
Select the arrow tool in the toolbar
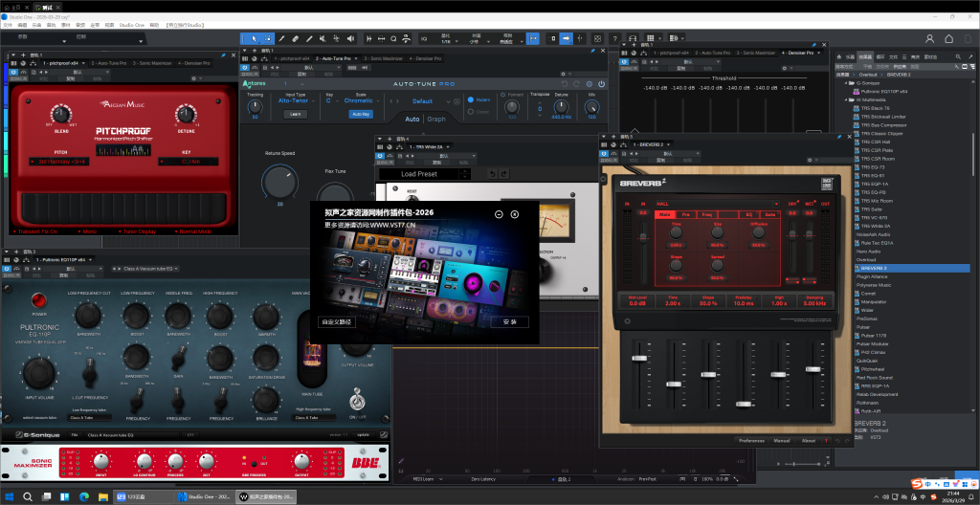pyautogui.click(x=254, y=38)
